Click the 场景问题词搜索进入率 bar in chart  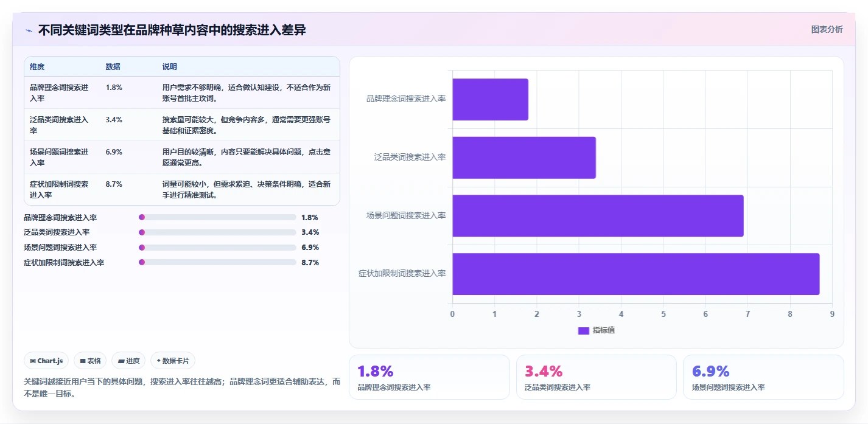click(x=598, y=216)
